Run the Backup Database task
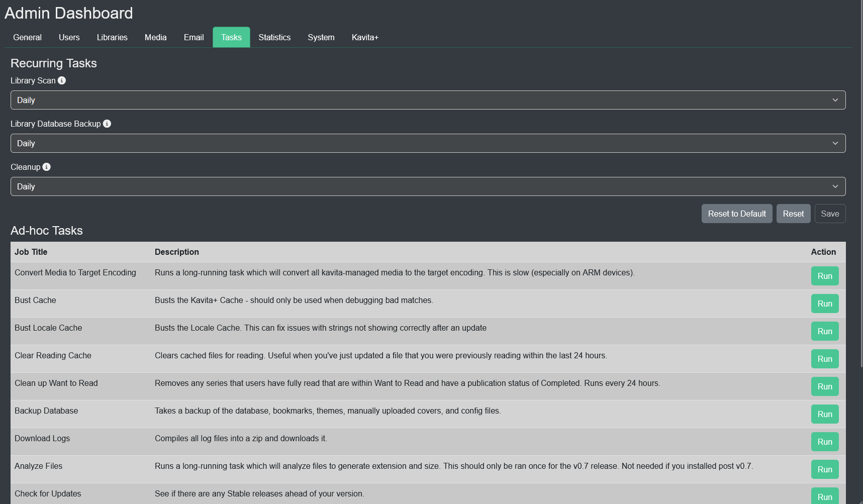The image size is (863, 504). pyautogui.click(x=824, y=414)
